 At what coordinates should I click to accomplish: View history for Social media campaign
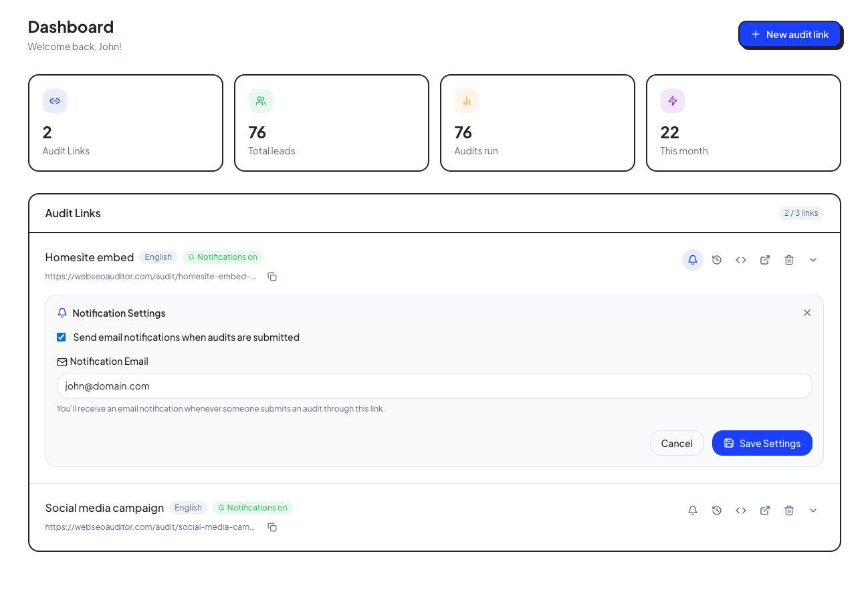coord(717,510)
